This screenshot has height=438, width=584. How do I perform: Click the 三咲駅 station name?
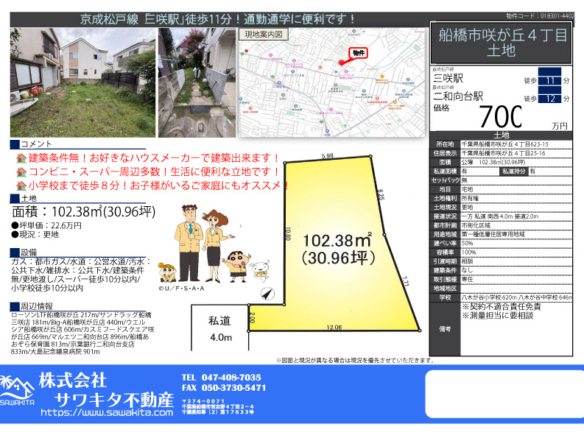tap(448, 78)
